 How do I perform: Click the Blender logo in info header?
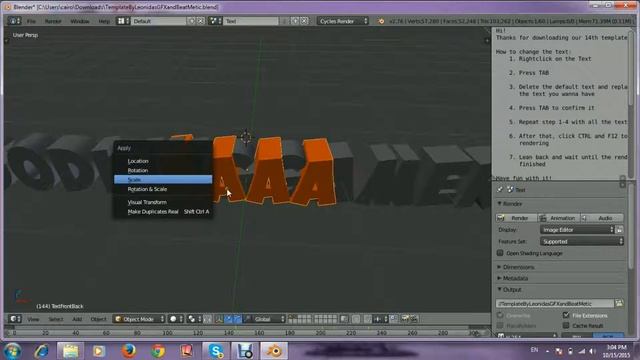click(381, 21)
